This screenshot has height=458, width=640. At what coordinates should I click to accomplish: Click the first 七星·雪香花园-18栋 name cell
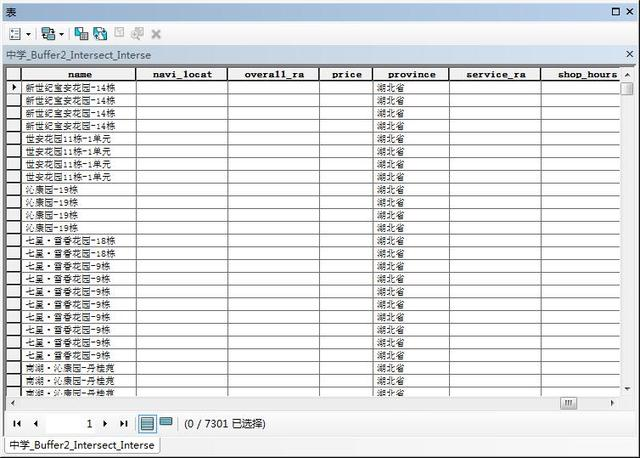tap(79, 241)
